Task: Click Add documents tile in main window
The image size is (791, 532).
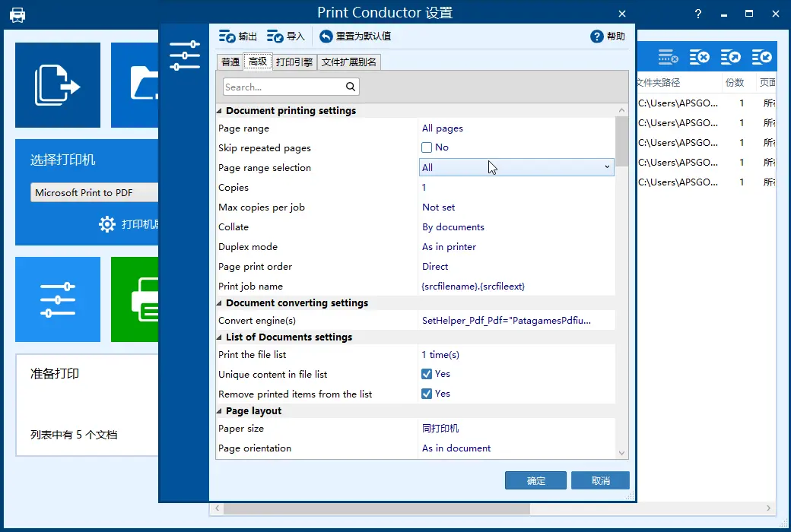Action: coord(58,84)
